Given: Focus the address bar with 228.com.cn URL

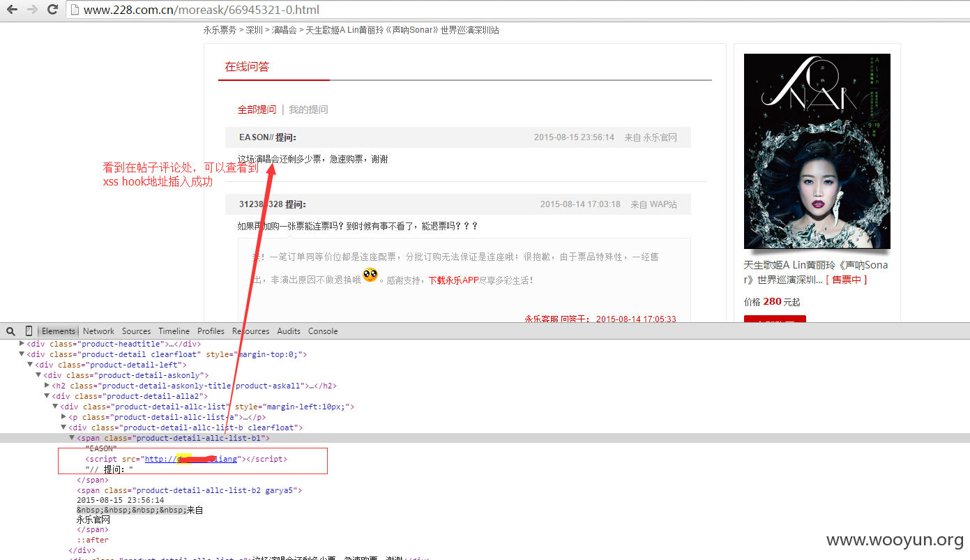Looking at the screenshot, I should pyautogui.click(x=516, y=10).
